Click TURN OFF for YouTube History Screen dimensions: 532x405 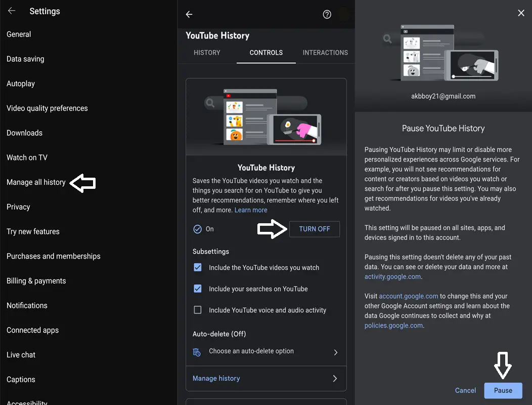[x=314, y=229]
